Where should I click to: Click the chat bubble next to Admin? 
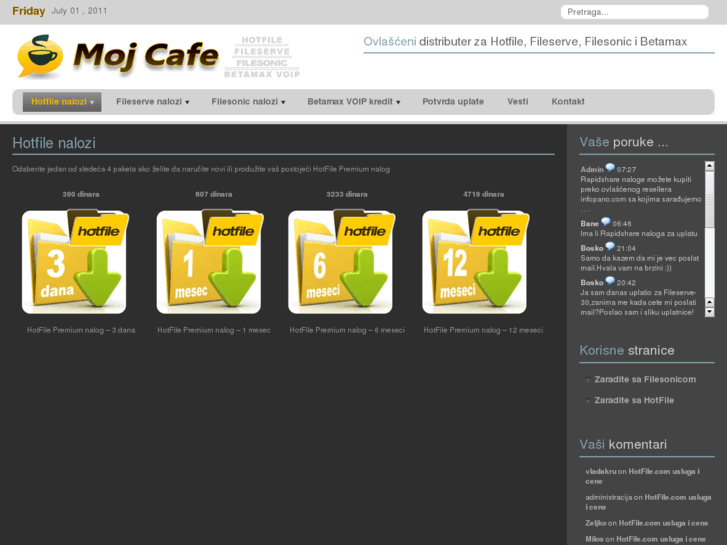tap(610, 167)
